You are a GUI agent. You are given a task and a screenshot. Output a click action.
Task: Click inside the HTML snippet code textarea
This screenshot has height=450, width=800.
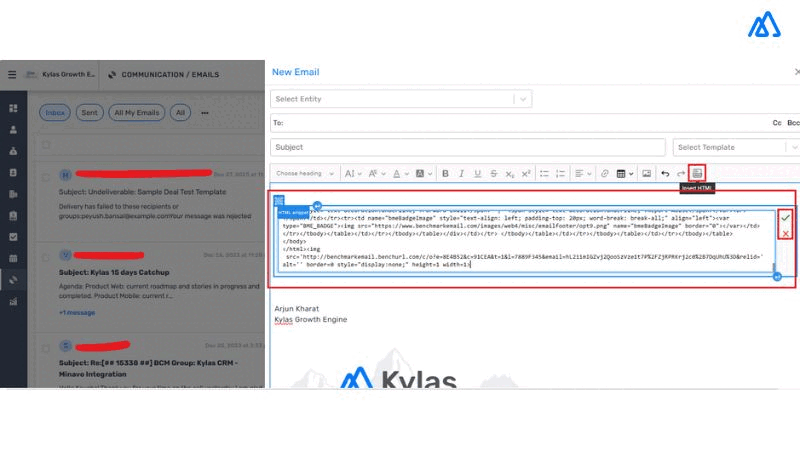coord(526,241)
